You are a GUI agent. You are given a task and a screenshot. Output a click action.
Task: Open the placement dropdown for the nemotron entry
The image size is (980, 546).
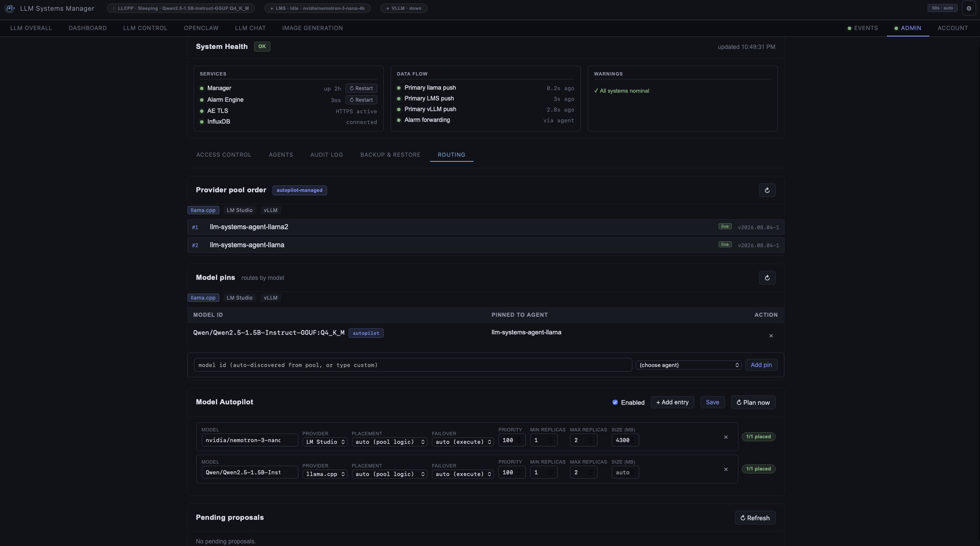click(x=389, y=442)
